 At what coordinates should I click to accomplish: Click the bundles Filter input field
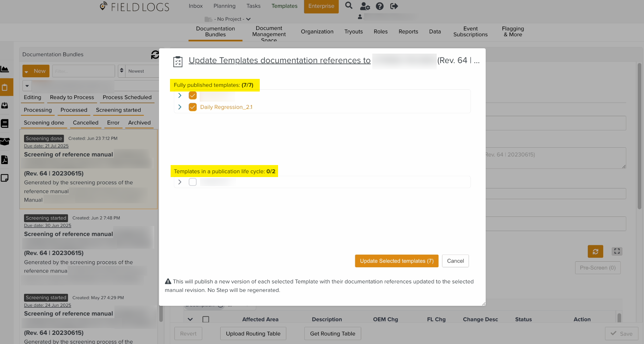click(x=83, y=71)
